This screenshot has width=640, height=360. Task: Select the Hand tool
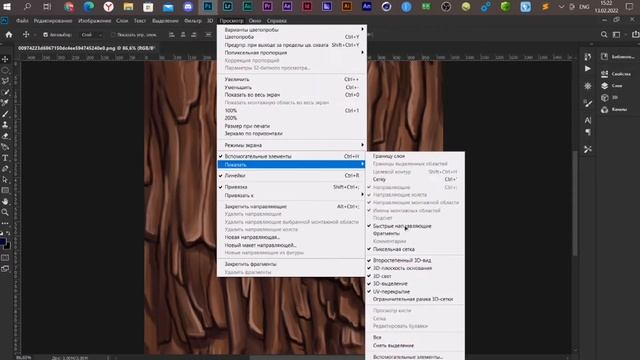coord(5,202)
